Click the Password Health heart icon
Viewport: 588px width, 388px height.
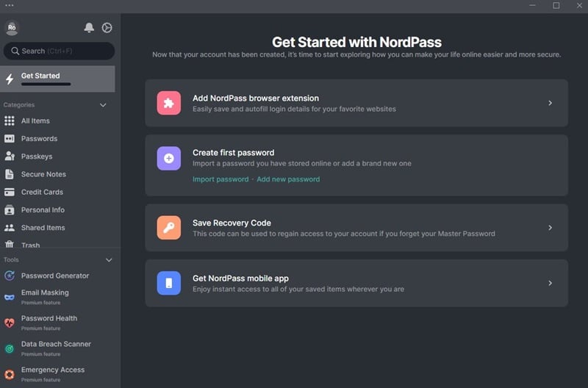(10, 323)
